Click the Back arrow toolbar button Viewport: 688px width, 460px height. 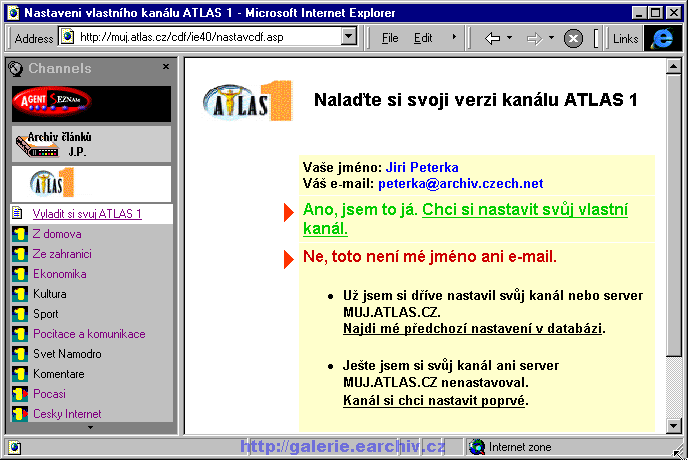click(x=492, y=38)
